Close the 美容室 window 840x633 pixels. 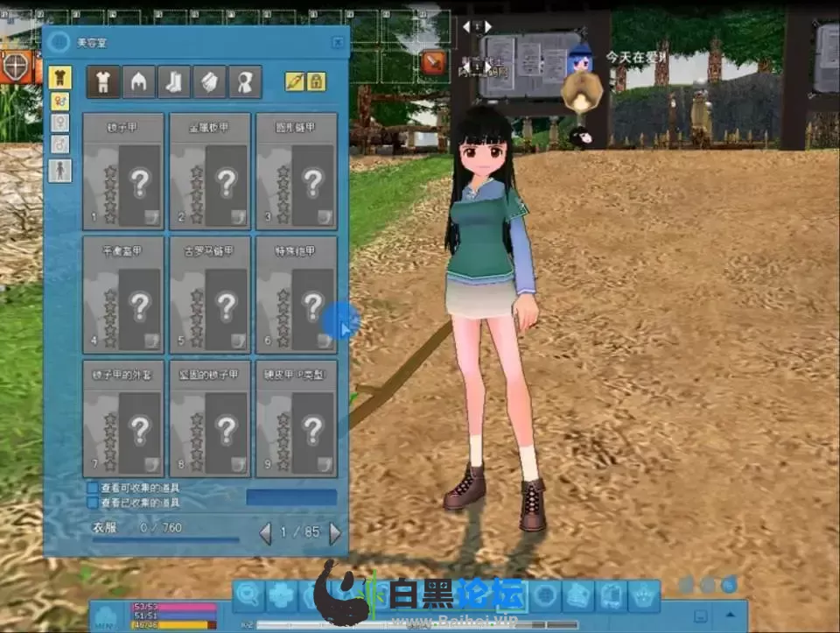pos(338,42)
